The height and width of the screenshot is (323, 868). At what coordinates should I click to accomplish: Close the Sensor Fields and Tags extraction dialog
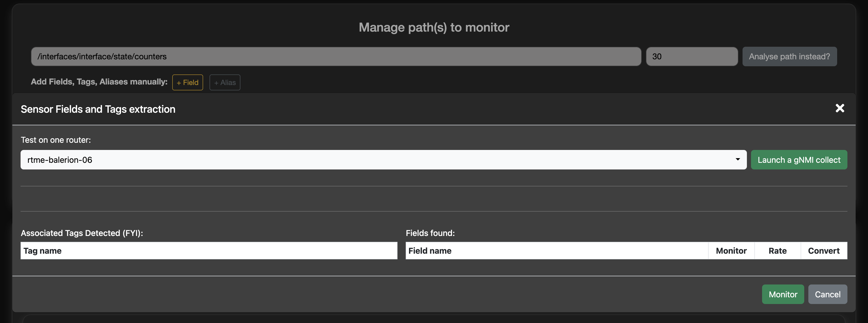coord(840,108)
